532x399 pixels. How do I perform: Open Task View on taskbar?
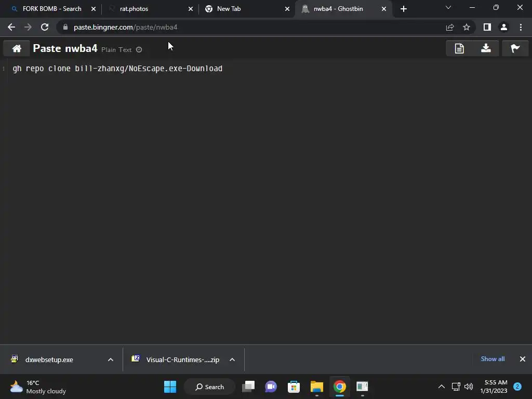click(x=248, y=387)
